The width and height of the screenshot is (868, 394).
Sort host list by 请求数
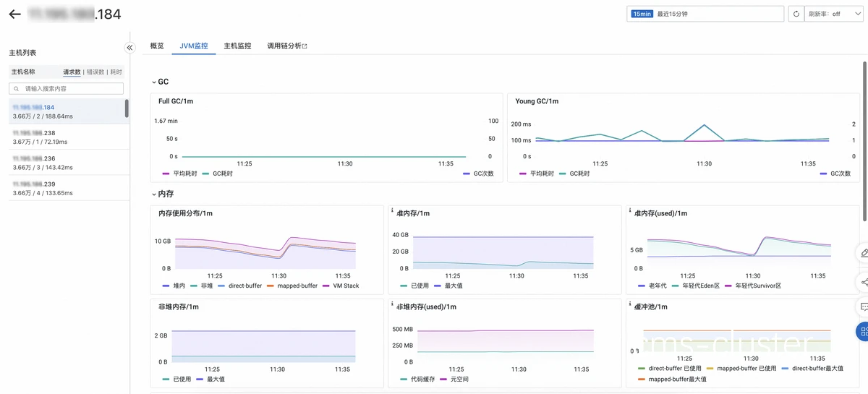coord(72,72)
